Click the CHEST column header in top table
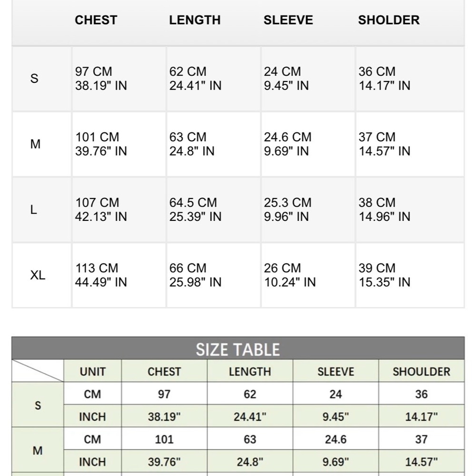The image size is (476, 476). point(96,20)
